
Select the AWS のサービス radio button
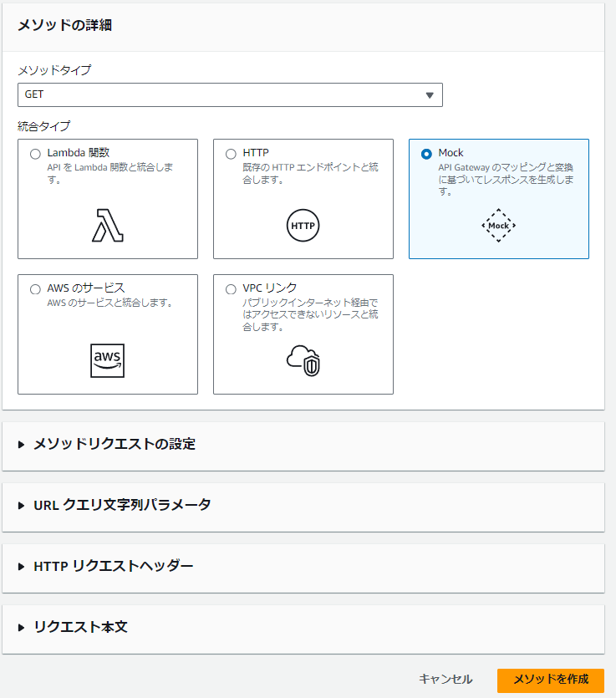(35, 289)
